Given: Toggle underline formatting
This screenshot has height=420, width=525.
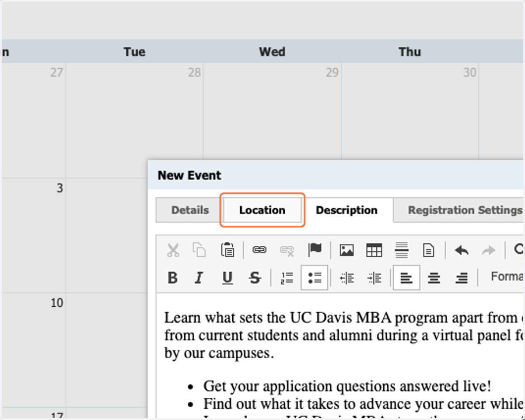Looking at the screenshot, I should coord(227,278).
